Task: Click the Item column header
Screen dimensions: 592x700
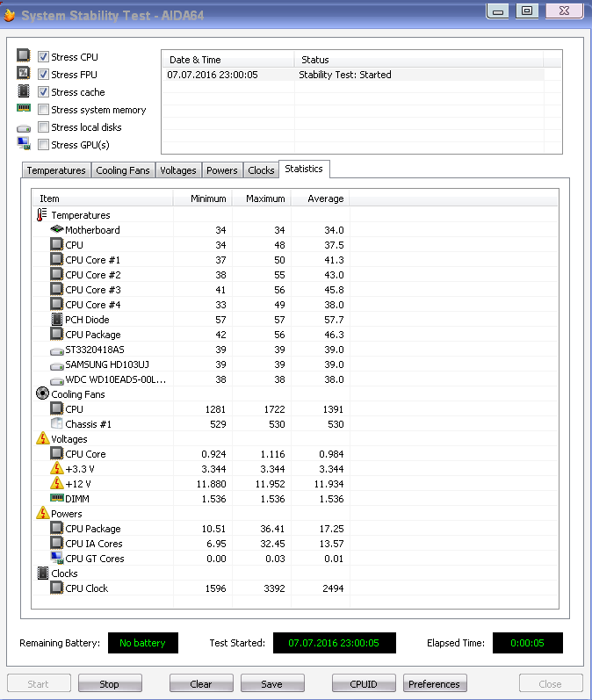Action: (102, 198)
